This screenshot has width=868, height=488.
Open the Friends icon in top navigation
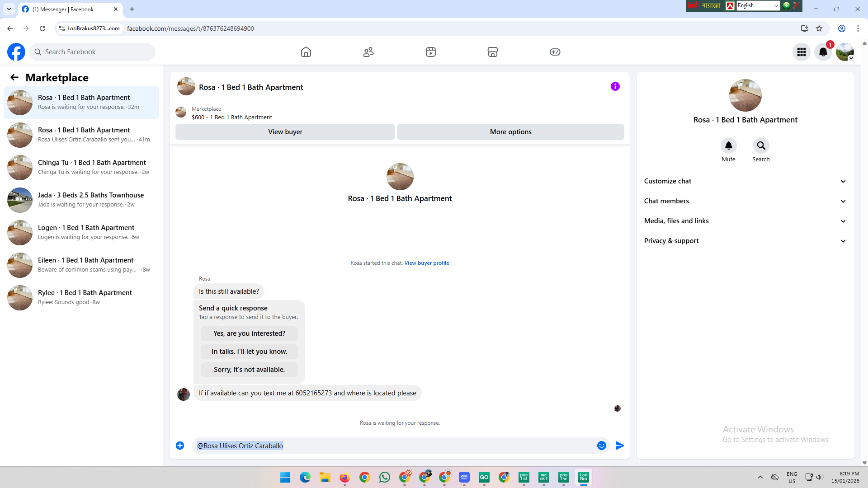tap(368, 52)
